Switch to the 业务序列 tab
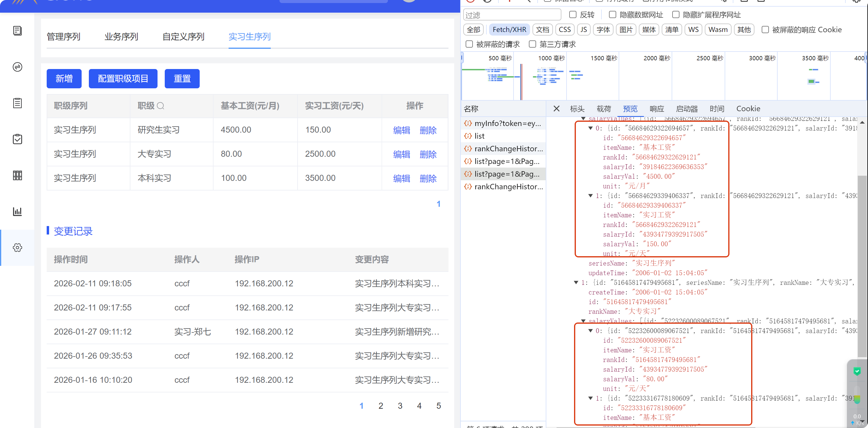Viewport: 868px width, 428px height. click(121, 36)
